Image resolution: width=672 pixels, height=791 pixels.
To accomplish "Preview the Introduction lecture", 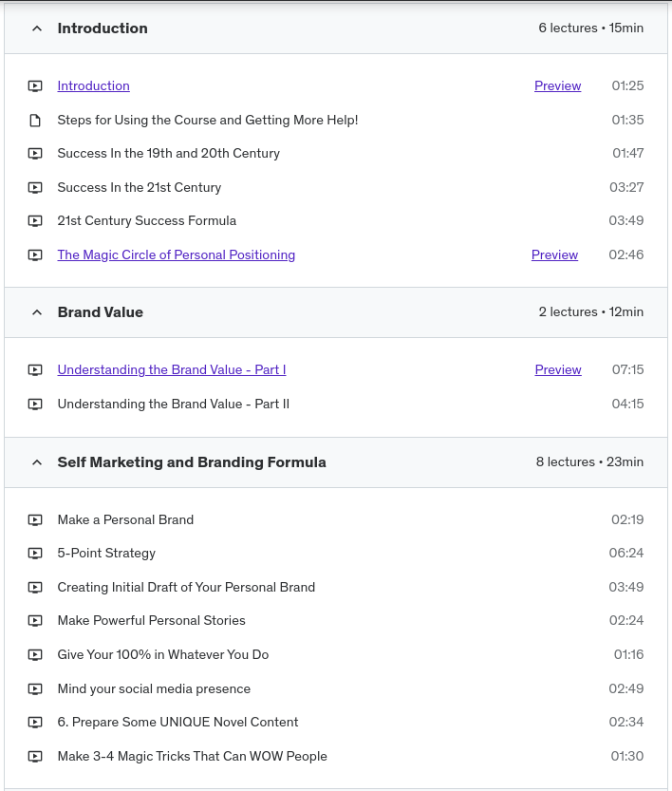I will point(557,86).
